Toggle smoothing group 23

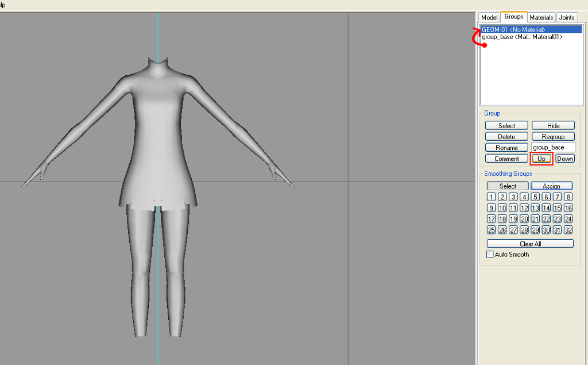point(557,219)
